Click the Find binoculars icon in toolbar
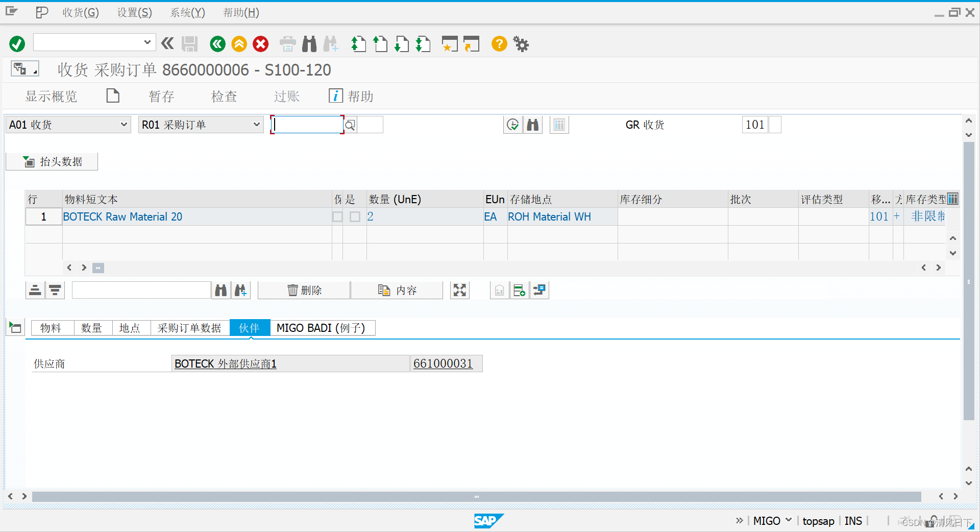The height and width of the screenshot is (532, 980). pos(309,44)
